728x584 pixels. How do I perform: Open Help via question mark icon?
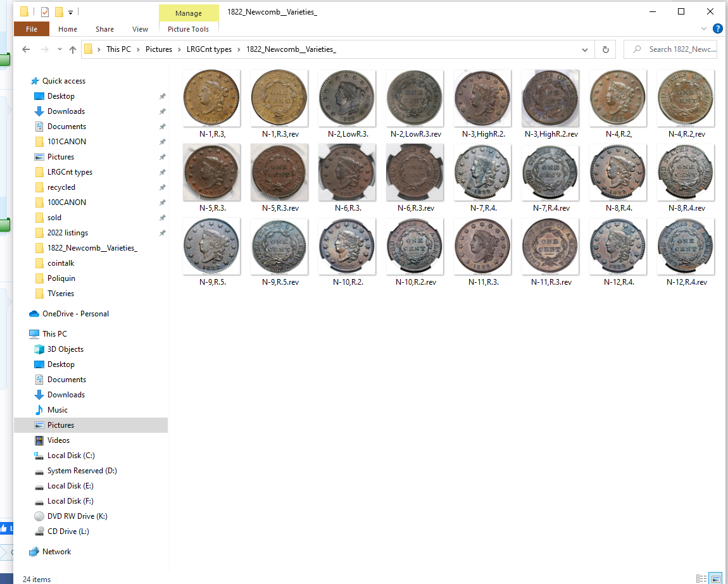coord(717,28)
